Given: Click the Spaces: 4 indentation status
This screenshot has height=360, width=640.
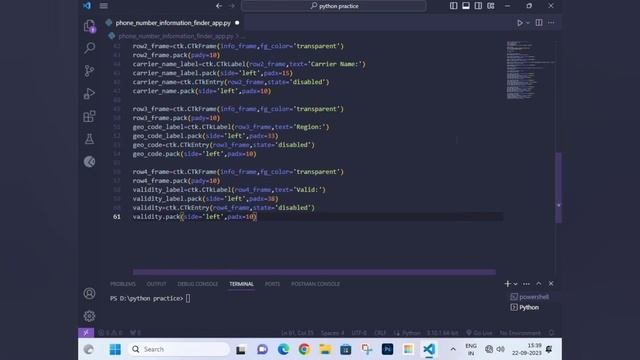Looking at the screenshot, I should [332, 333].
